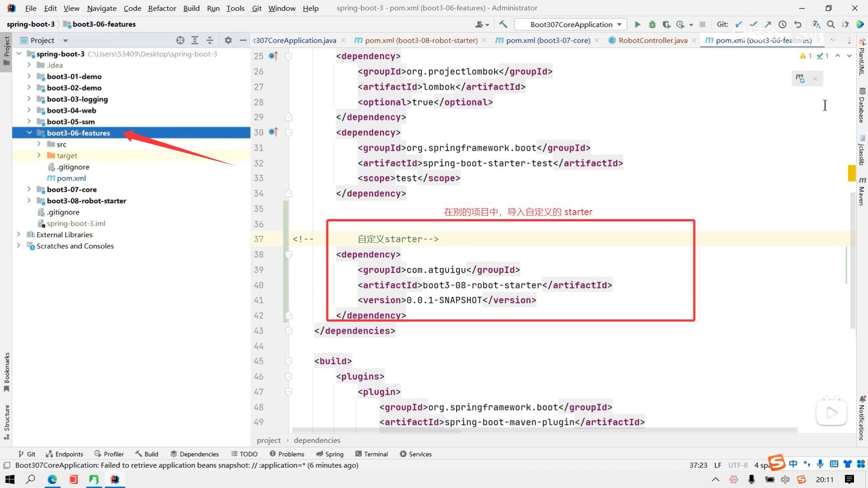Click the Git update project arrow
Image resolution: width=868 pixels, height=488 pixels.
click(x=739, y=24)
